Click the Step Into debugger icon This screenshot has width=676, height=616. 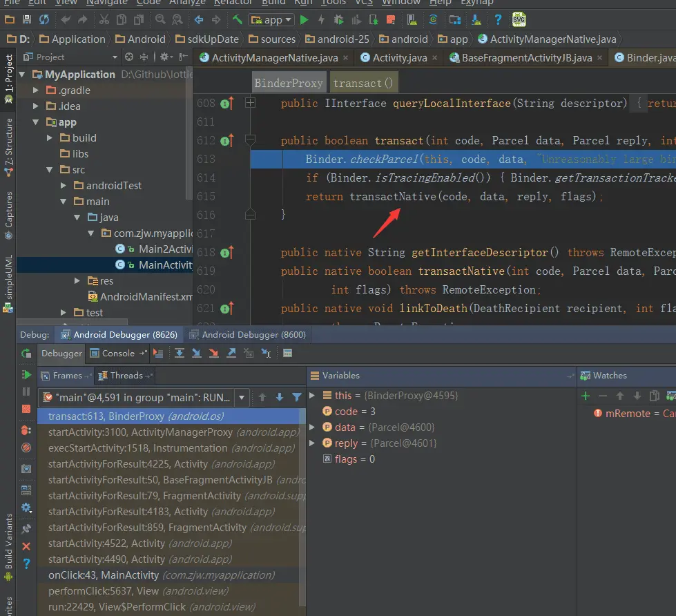pos(197,354)
